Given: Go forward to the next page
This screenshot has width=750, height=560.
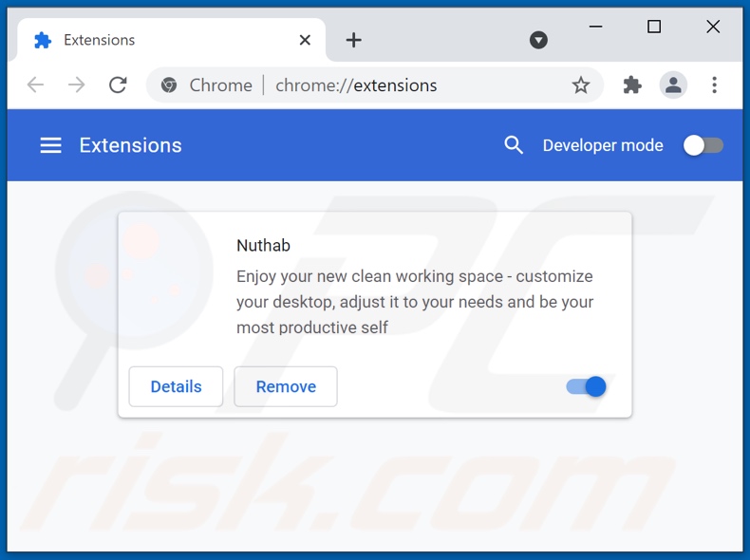Looking at the screenshot, I should coord(77,85).
